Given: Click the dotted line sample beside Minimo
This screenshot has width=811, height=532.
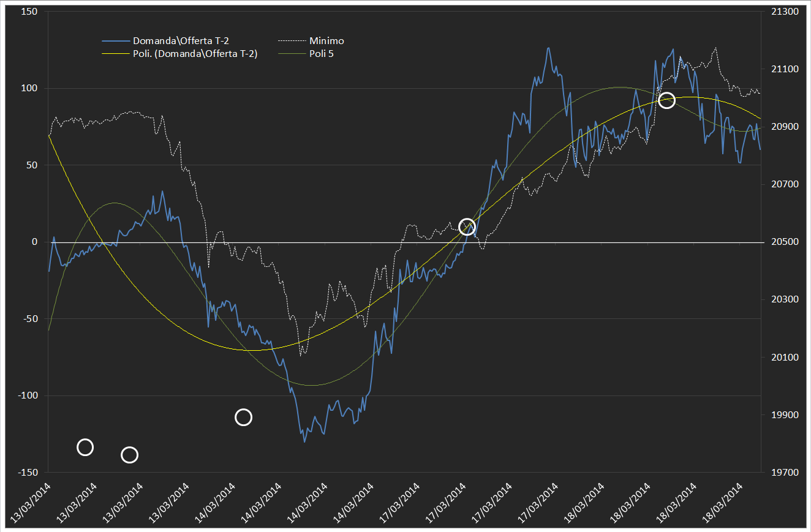Looking at the screenshot, I should (x=293, y=41).
